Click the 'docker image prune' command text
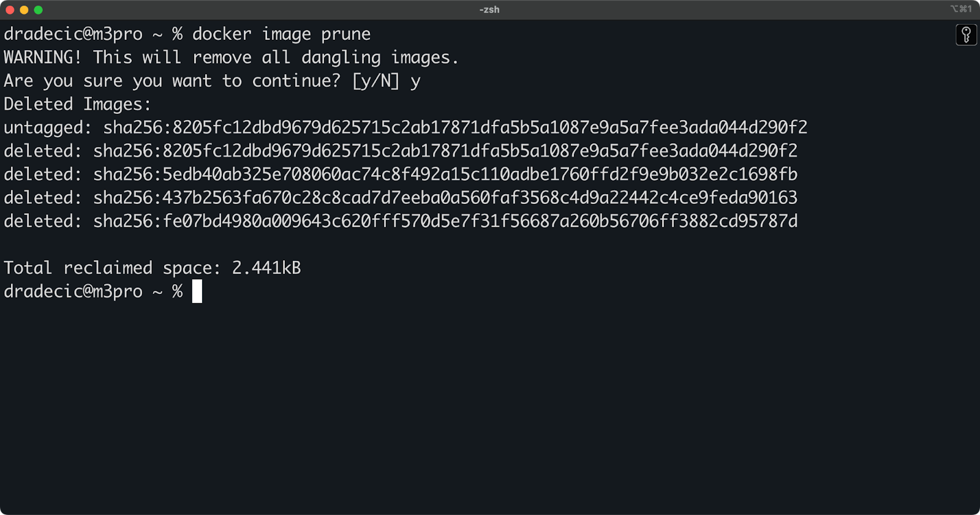This screenshot has height=515, width=980. click(281, 34)
